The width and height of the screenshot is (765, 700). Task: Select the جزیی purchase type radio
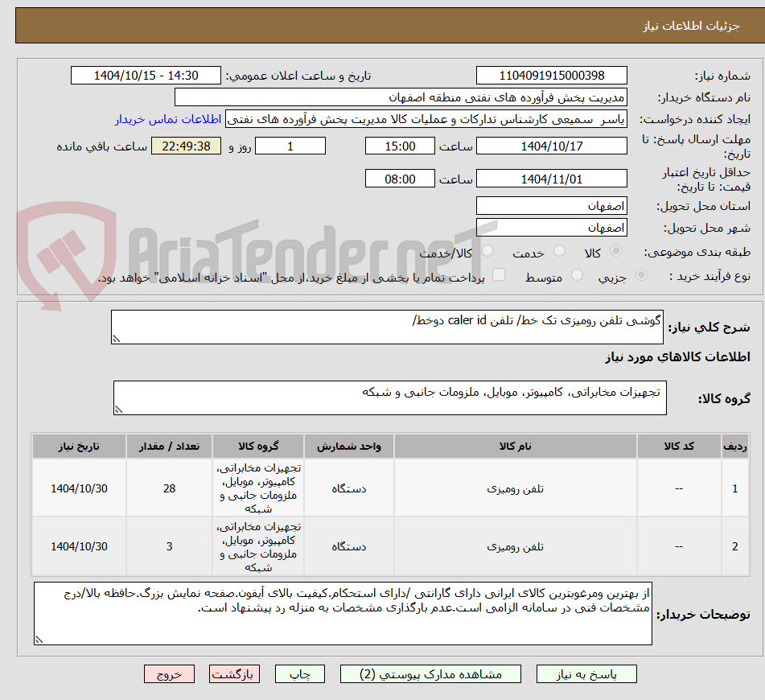641,275
